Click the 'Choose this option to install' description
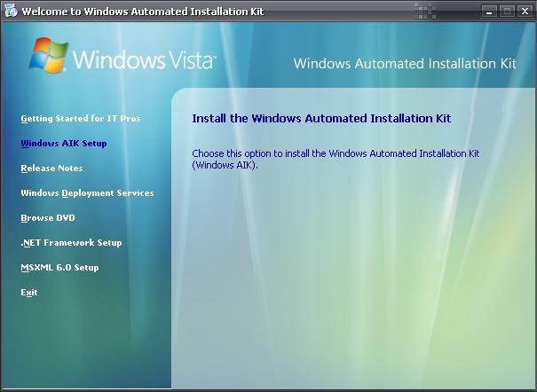This screenshot has height=392, width=537. [336, 159]
